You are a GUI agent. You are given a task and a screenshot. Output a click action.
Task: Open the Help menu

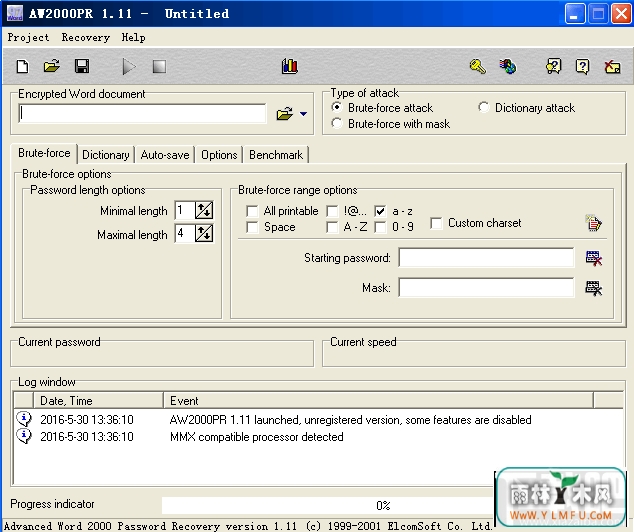[x=133, y=38]
